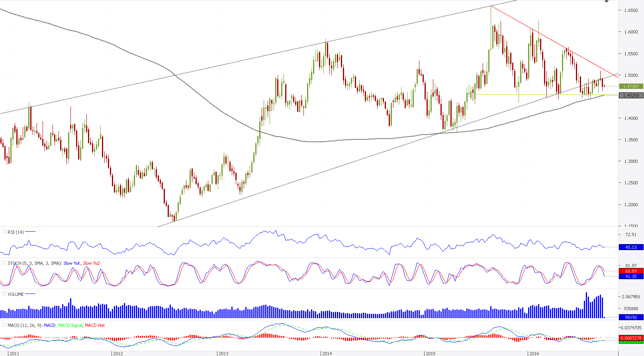
Task: Click the green 1.47397 current price tag
Action: pos(631,86)
